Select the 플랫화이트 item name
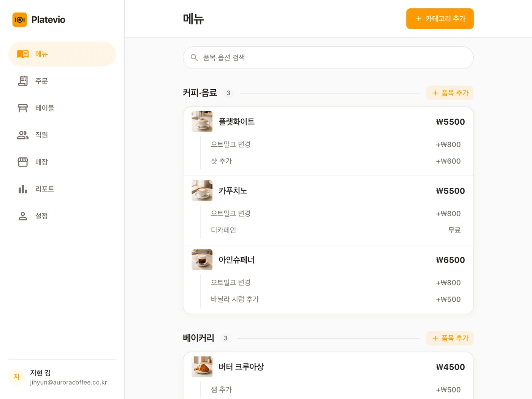Image resolution: width=532 pixels, height=399 pixels. [x=236, y=122]
